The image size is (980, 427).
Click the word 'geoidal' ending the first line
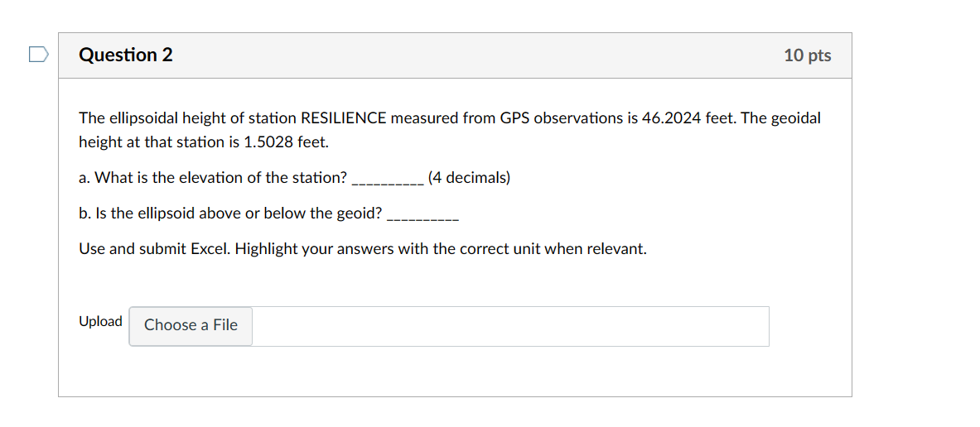tap(795, 118)
